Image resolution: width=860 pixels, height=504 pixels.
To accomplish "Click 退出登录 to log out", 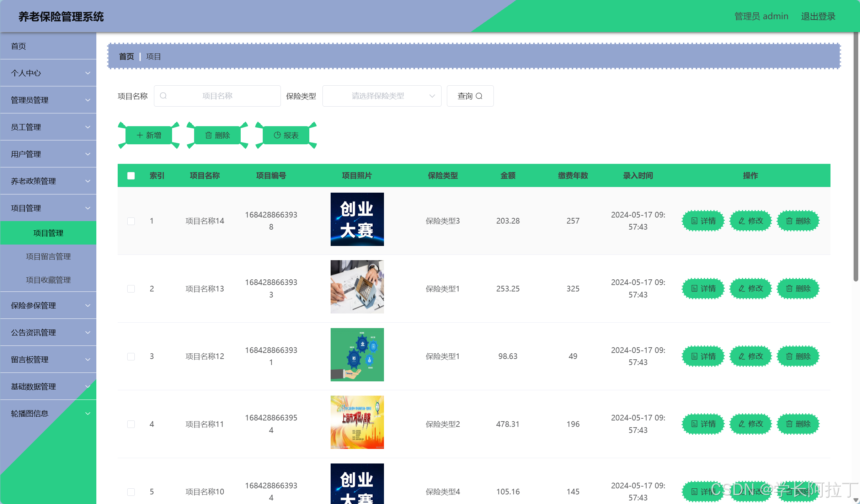I will coord(818,16).
